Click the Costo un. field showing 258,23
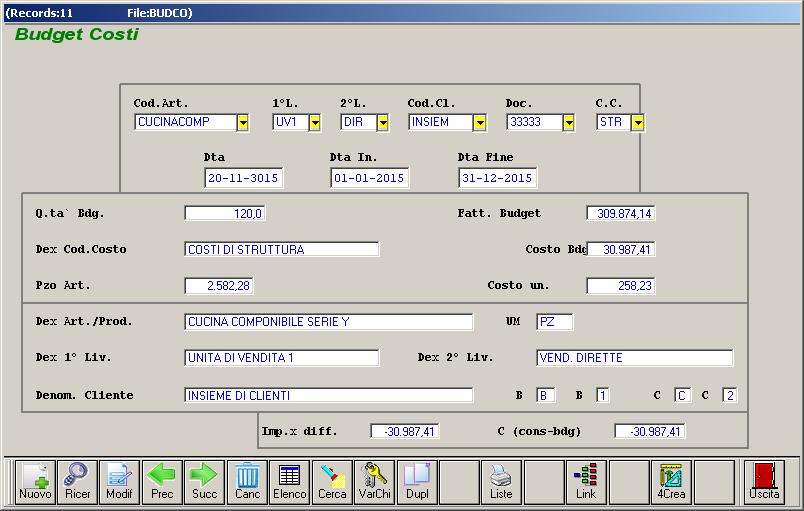 click(x=621, y=285)
